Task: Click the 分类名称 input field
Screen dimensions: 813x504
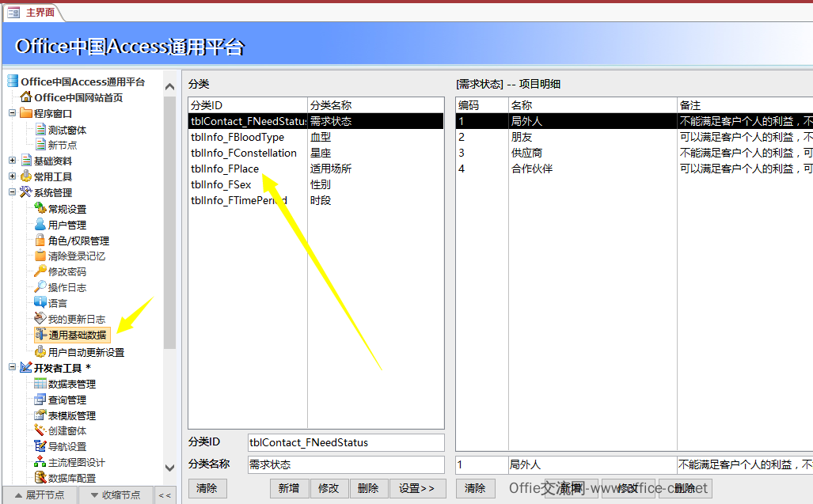Action: pos(346,464)
